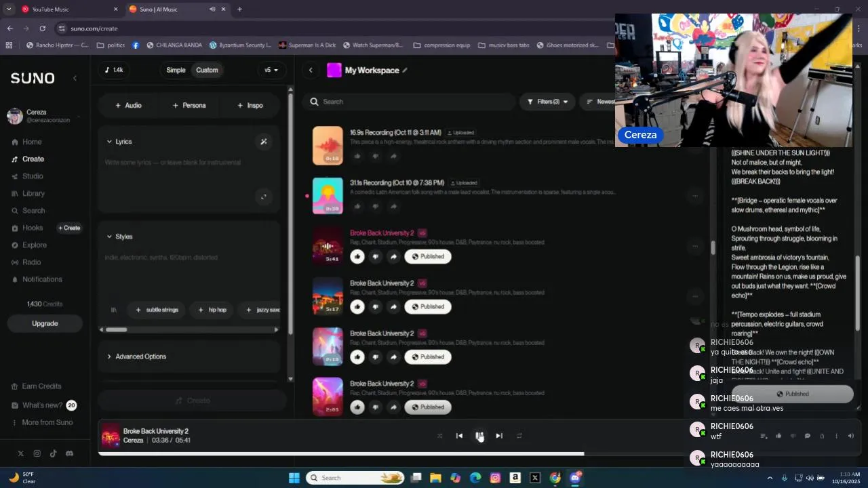Click the magic wand lyrics generator icon
The height and width of the screenshot is (488, 868).
click(x=264, y=142)
